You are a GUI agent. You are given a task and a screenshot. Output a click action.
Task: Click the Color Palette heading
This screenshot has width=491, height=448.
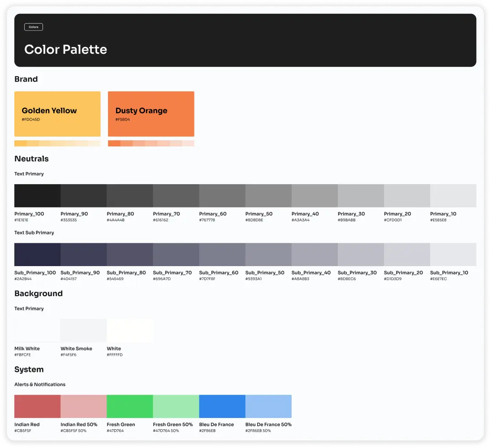65,49
